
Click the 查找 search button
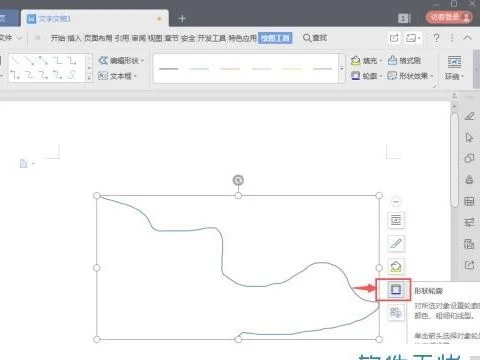(315, 38)
